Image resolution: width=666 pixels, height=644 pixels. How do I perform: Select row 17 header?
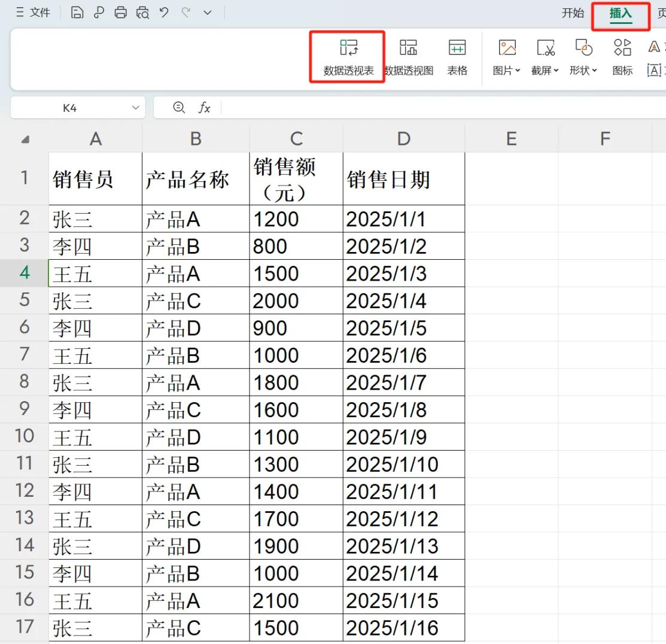click(24, 627)
